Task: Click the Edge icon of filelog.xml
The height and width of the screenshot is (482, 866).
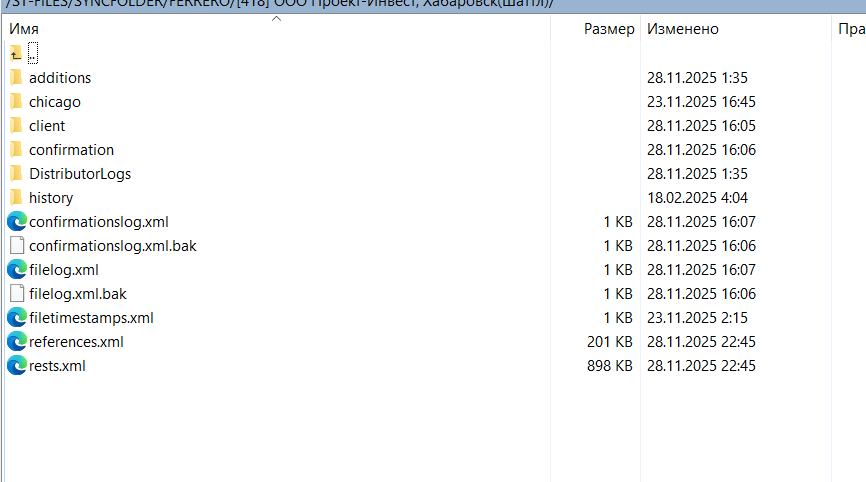Action: tap(17, 270)
